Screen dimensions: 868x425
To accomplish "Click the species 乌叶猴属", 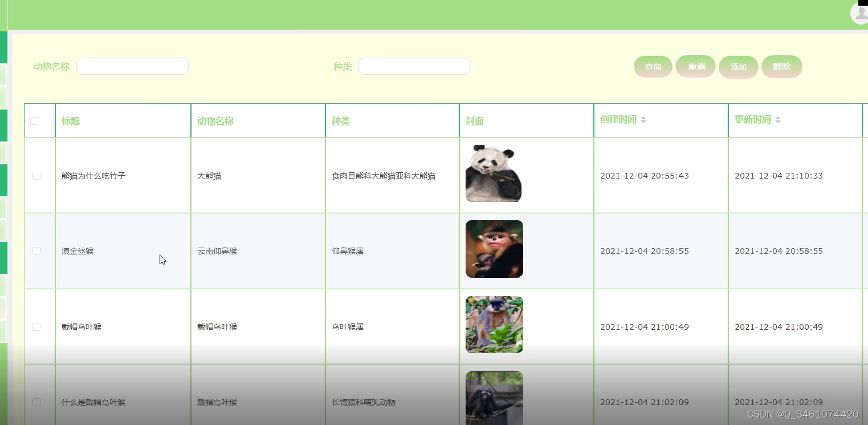I will pyautogui.click(x=348, y=327).
